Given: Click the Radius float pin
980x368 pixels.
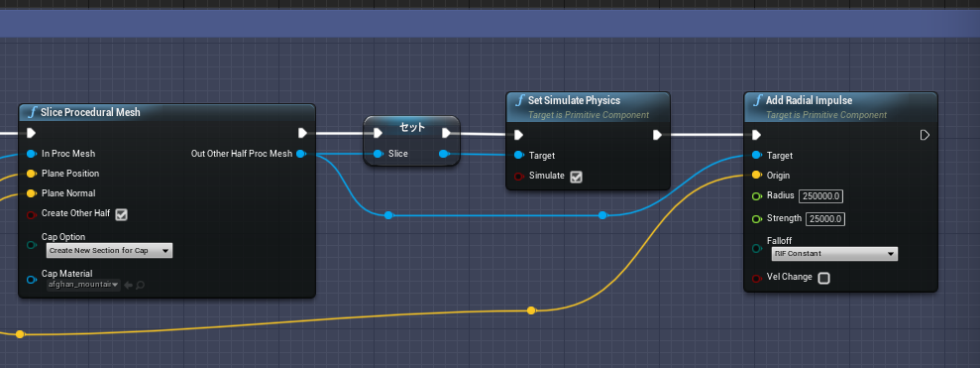Looking at the screenshot, I should click(x=756, y=196).
